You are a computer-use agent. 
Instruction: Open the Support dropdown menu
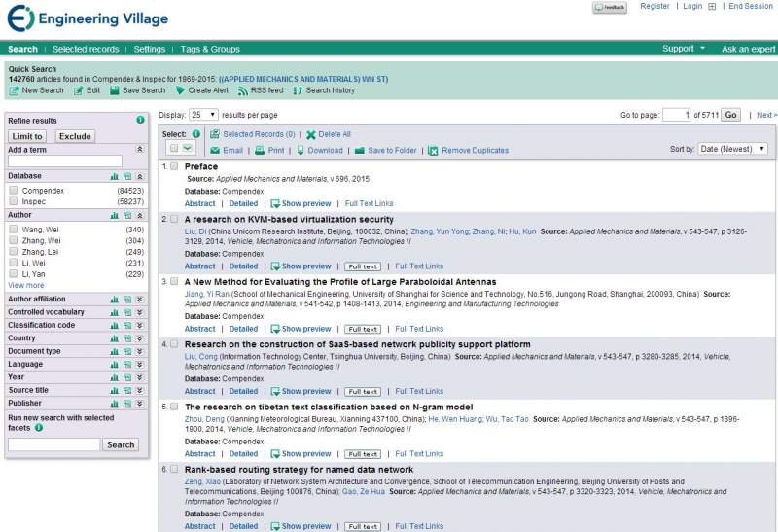pos(684,49)
